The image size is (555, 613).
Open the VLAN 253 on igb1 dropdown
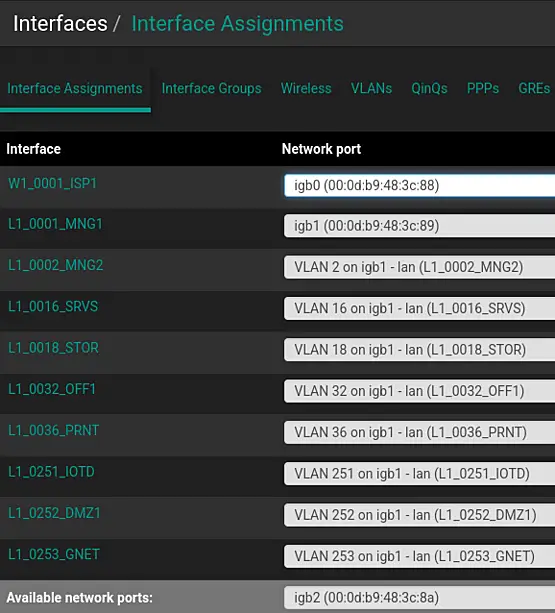pyautogui.click(x=419, y=556)
